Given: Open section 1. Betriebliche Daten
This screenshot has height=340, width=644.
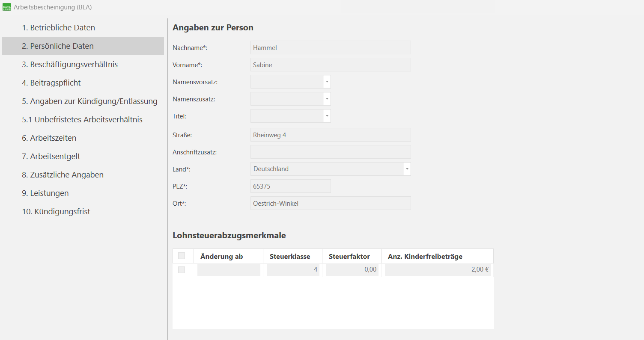Looking at the screenshot, I should (x=58, y=27).
